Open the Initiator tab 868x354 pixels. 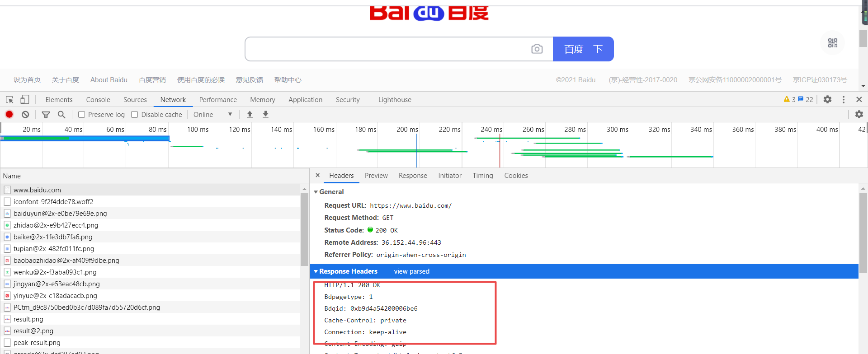click(x=450, y=176)
